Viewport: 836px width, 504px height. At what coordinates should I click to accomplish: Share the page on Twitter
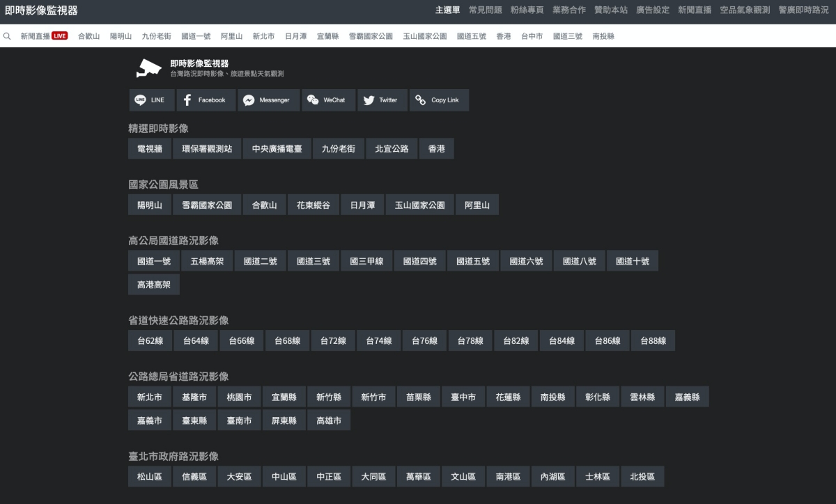[381, 100]
